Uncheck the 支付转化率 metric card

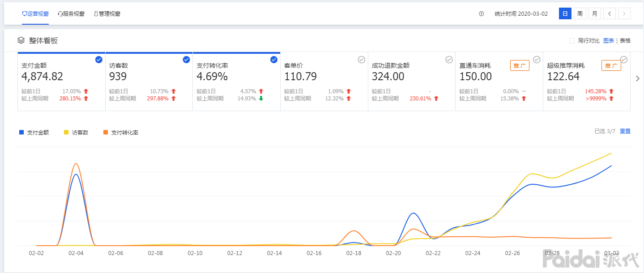(x=274, y=60)
